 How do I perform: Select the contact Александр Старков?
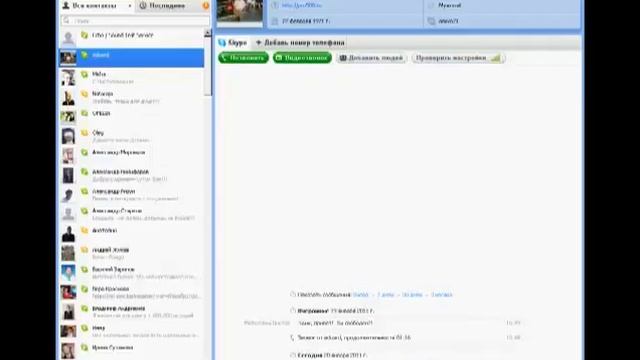(x=131, y=214)
